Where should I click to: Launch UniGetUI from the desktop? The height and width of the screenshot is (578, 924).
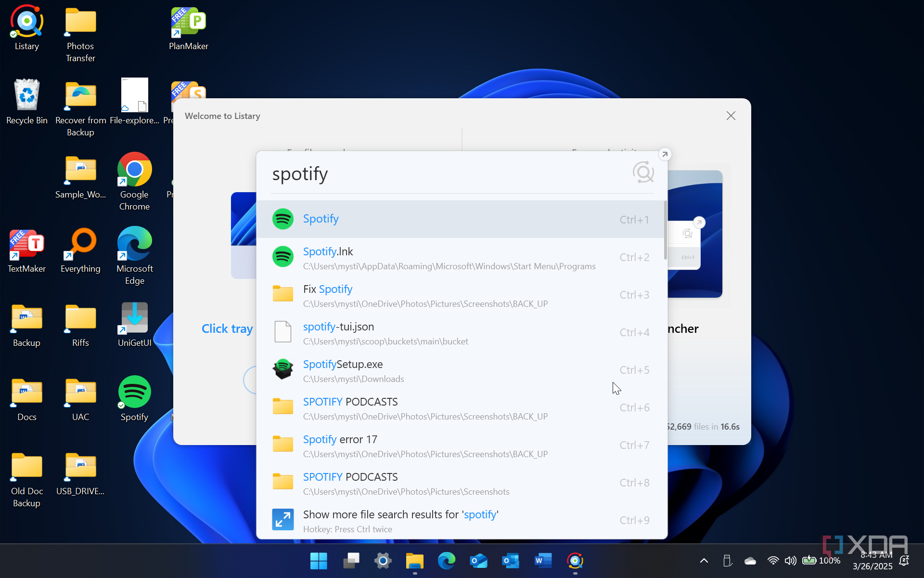coord(135,325)
